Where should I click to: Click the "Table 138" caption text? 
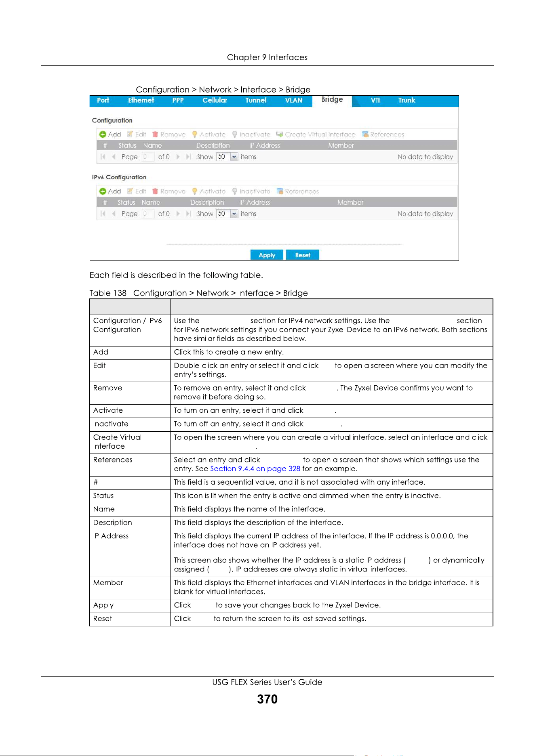108,293
